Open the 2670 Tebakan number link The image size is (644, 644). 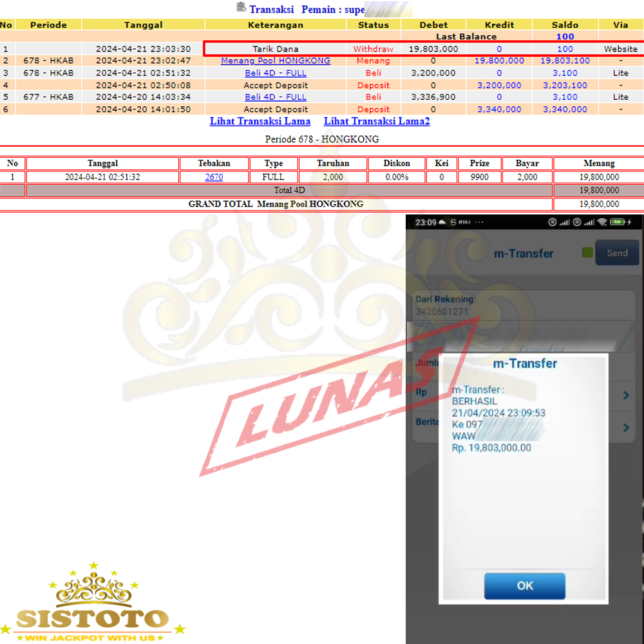(214, 177)
